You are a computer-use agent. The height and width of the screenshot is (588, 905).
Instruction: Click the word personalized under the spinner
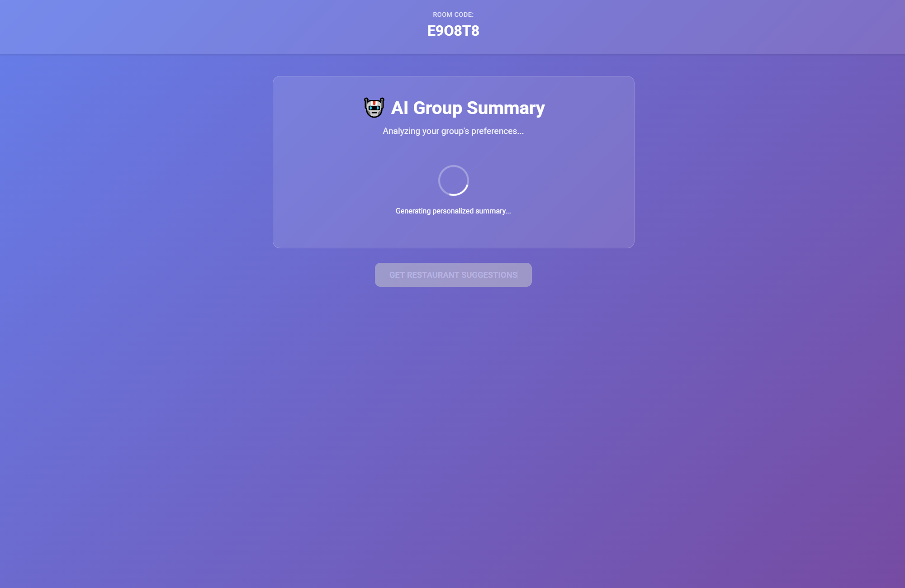453,211
